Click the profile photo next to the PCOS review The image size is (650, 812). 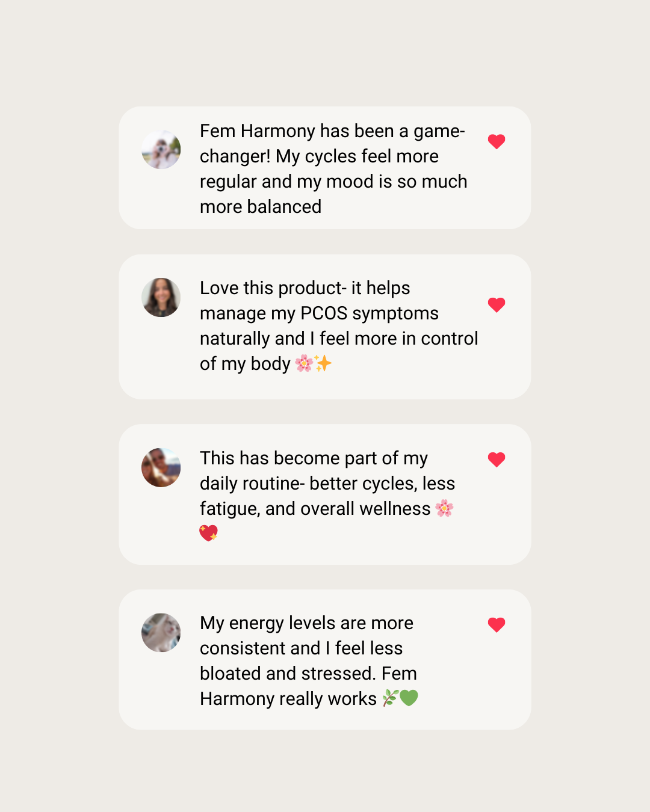161,297
